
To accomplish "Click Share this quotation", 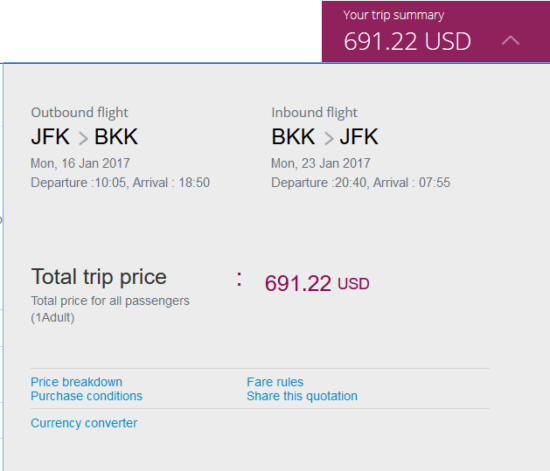I will click(302, 396).
